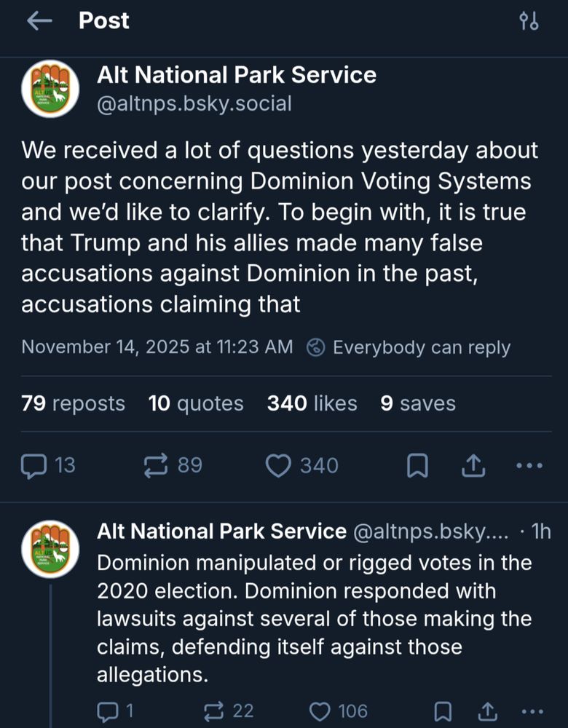This screenshot has height=728, width=568.
Task: Repost the follow-up reply post
Action: coord(213,710)
